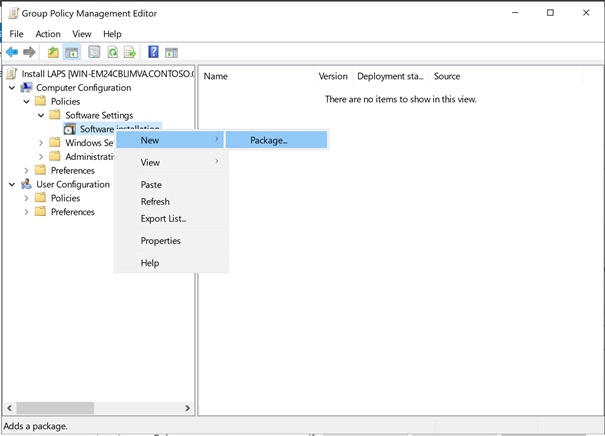Viewport: 605px width, 436px height.
Task: Click the Software Settings folder icon
Action: tap(55, 115)
